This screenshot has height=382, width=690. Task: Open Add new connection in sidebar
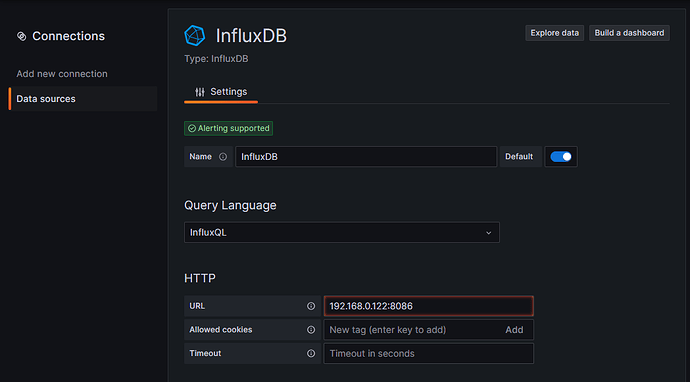tap(62, 74)
